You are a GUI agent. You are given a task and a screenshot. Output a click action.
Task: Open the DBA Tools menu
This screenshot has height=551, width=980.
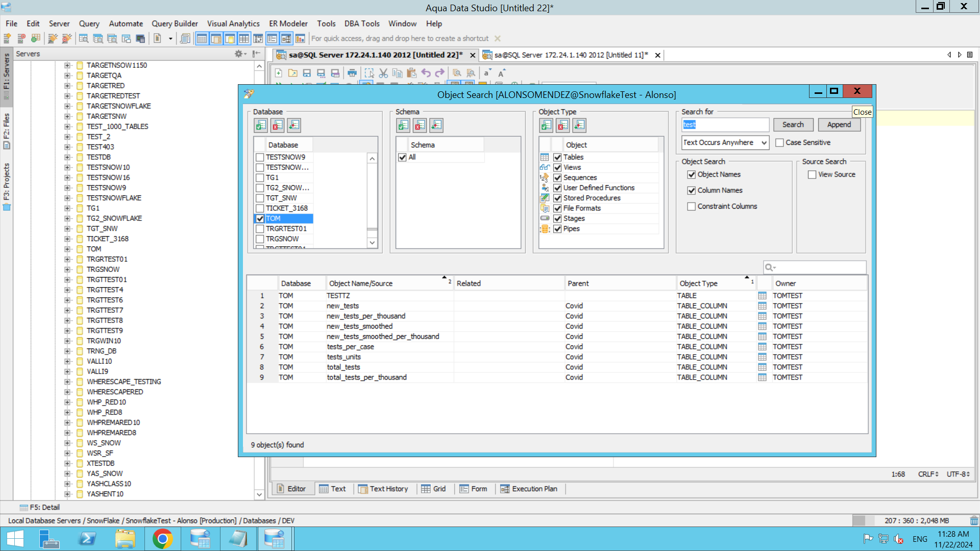[361, 23]
